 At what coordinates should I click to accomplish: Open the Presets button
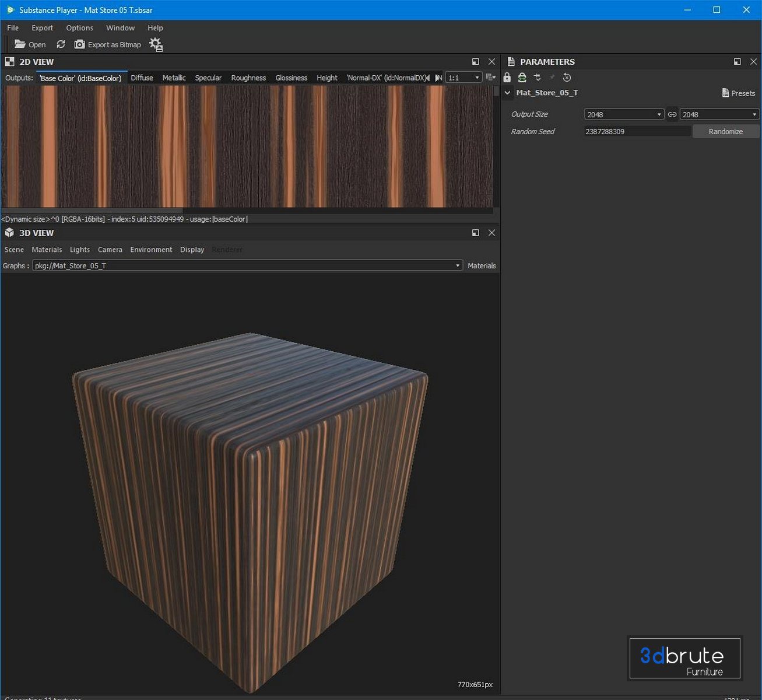tap(738, 93)
